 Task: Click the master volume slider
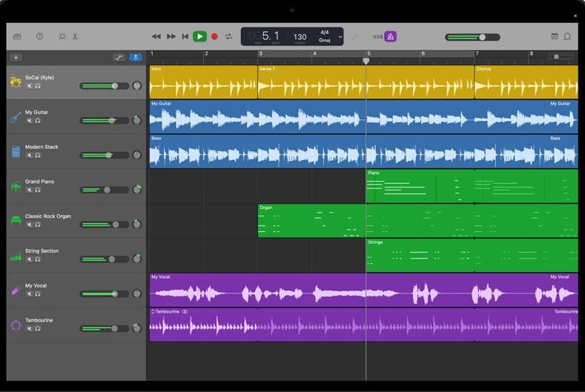472,37
